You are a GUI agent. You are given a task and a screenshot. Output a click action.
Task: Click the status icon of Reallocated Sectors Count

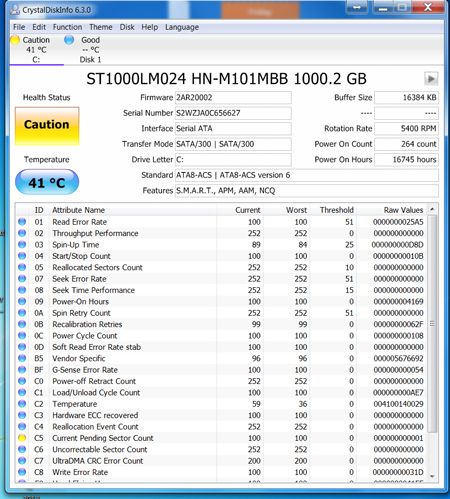click(x=22, y=267)
